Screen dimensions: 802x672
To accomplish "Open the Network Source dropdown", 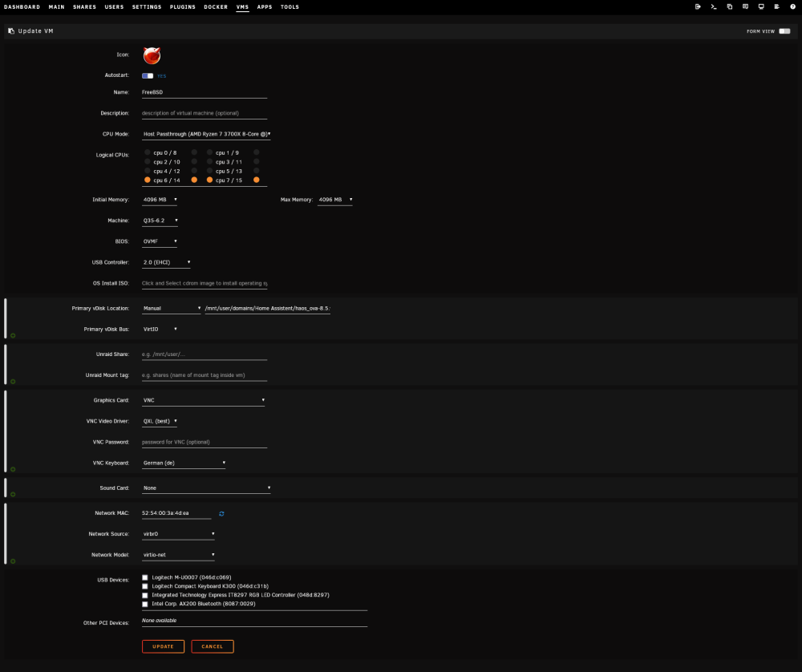I will pyautogui.click(x=178, y=534).
